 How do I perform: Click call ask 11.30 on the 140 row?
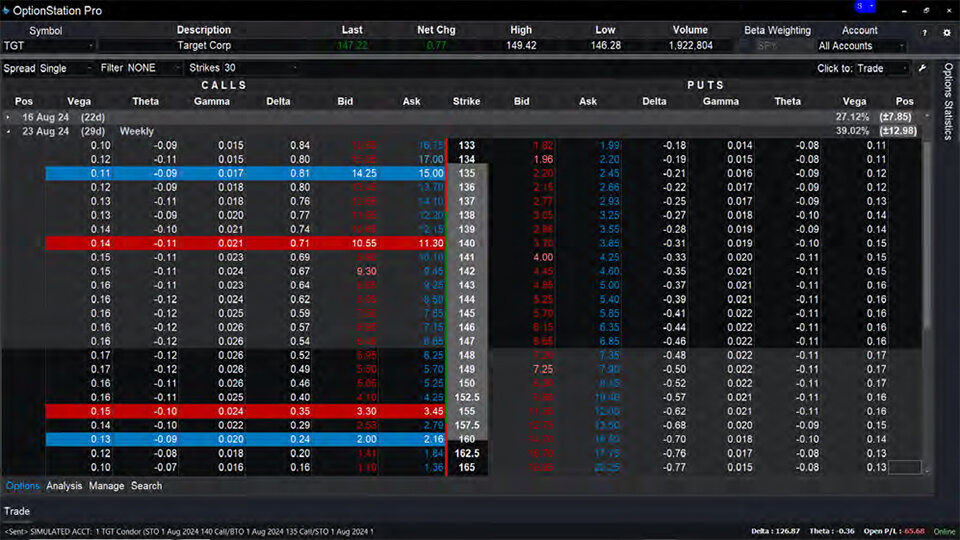[x=431, y=243]
